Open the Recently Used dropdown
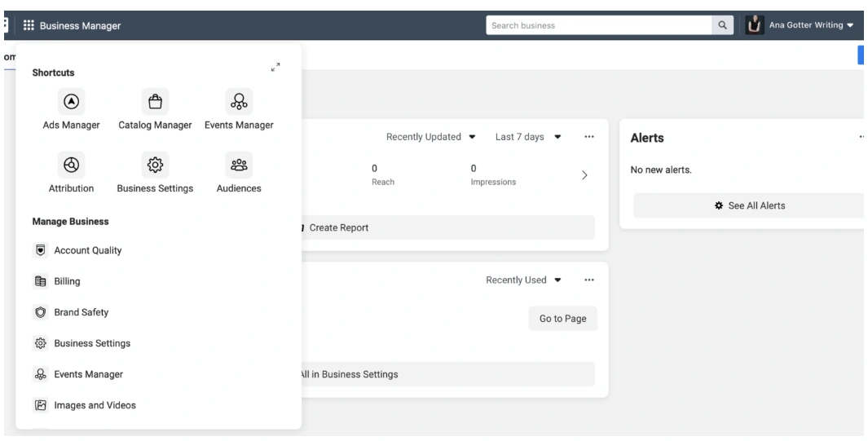This screenshot has width=868, height=441. point(523,280)
